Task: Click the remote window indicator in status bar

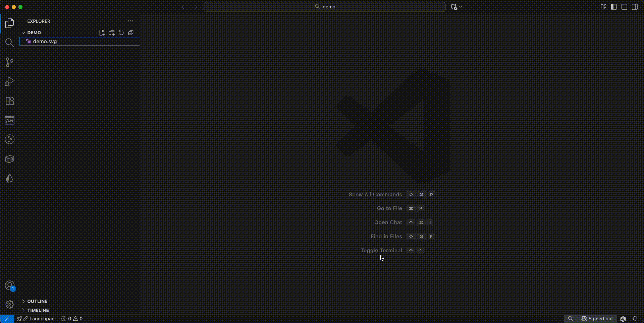Action: pyautogui.click(x=7, y=319)
